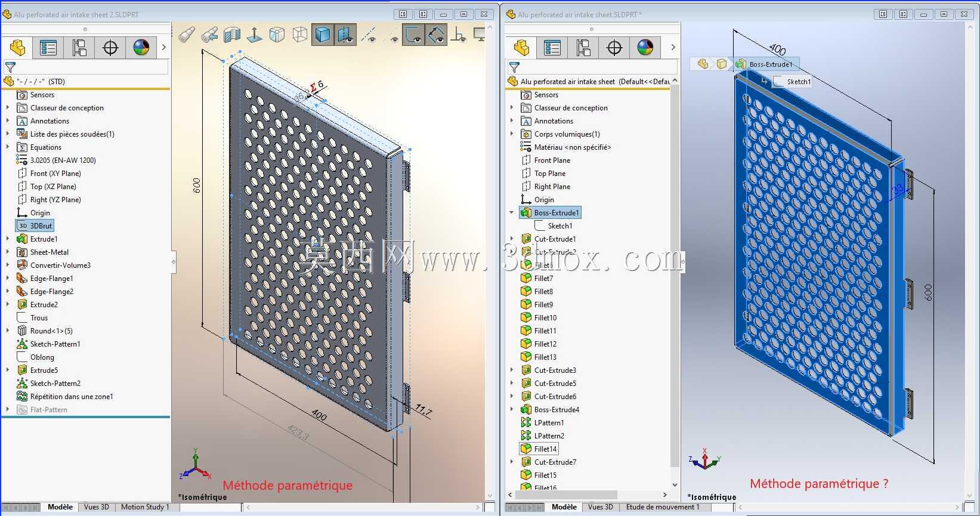Select Répétition dans une zone1 feature
The height and width of the screenshot is (516, 980).
[x=64, y=397]
